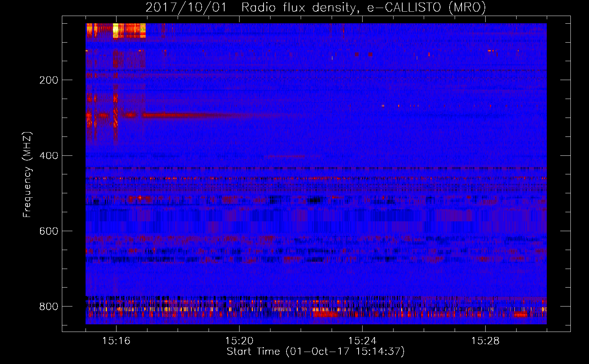This screenshot has width=589, height=364.
Task: Click the '15:24' time axis label
Action: coord(362,341)
